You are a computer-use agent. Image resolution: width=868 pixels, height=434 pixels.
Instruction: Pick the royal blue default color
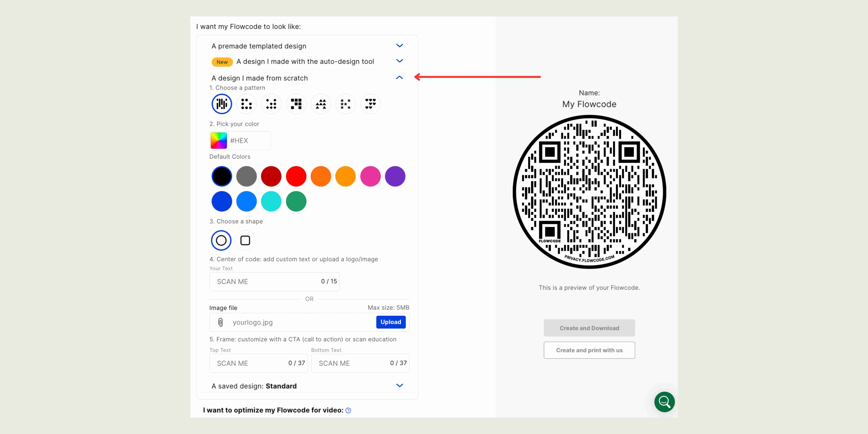point(222,201)
